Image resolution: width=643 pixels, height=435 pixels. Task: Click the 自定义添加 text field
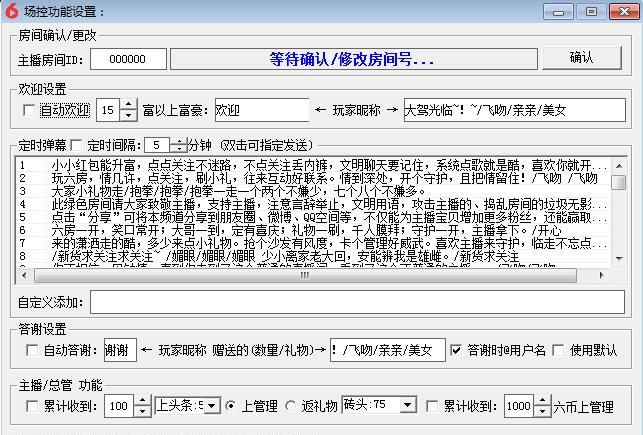pos(357,302)
